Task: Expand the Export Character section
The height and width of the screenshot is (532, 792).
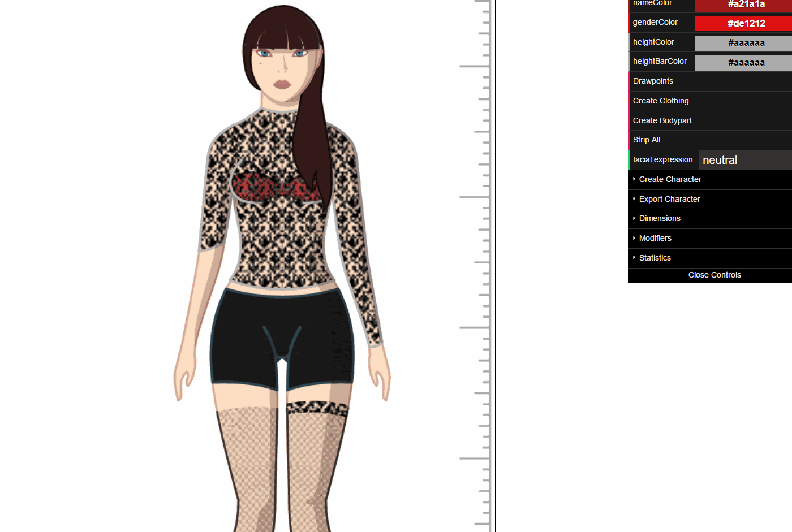Action: coord(669,199)
